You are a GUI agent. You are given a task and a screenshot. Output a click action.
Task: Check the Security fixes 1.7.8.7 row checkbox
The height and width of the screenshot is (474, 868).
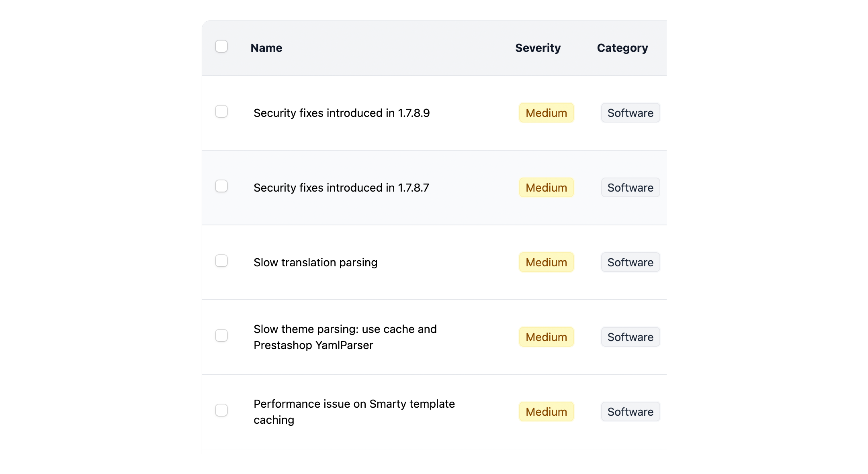coord(221,186)
